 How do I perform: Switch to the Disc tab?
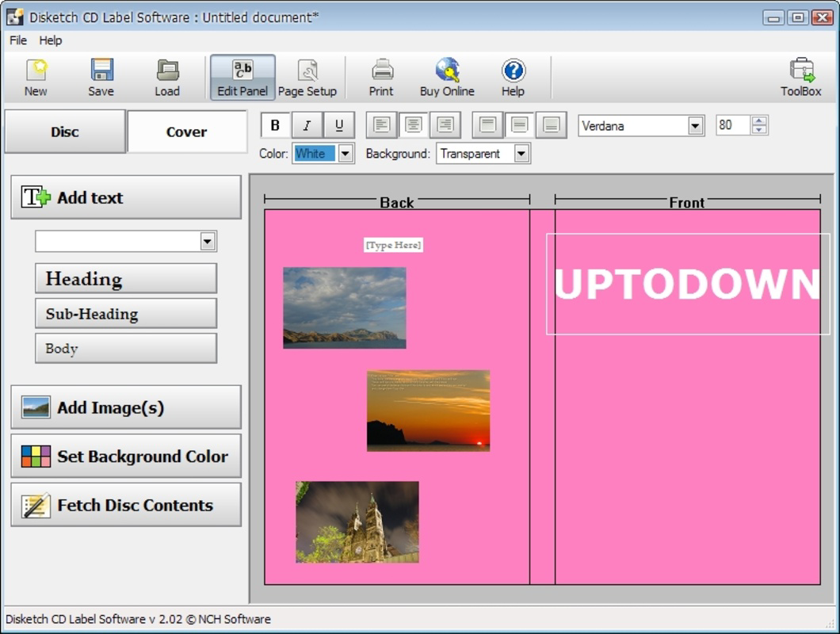[65, 132]
